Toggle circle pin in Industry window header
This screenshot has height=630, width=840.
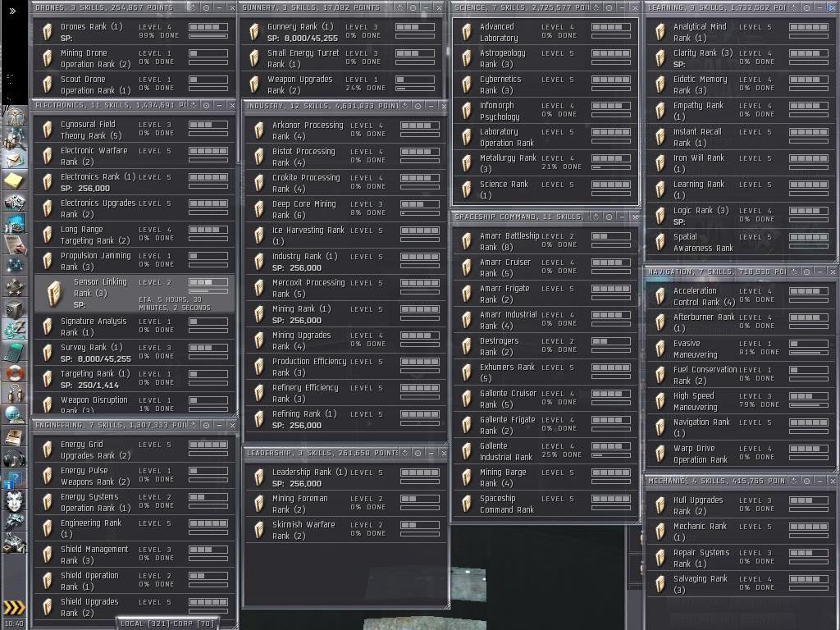coord(418,106)
